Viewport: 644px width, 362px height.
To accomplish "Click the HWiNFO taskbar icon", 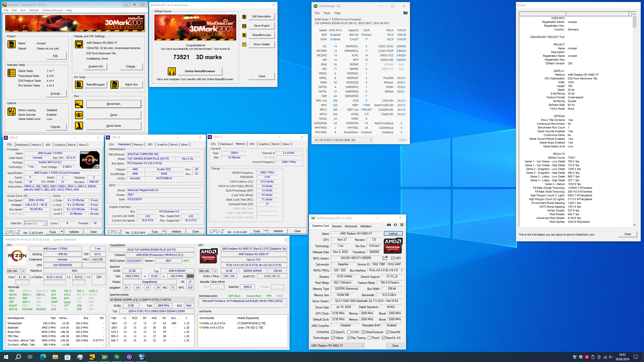I will [x=141, y=357].
